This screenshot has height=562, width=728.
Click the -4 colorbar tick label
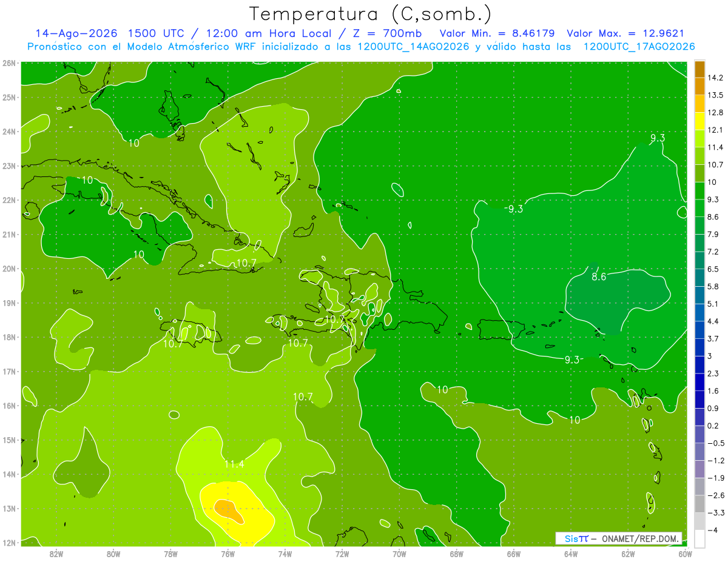(712, 530)
